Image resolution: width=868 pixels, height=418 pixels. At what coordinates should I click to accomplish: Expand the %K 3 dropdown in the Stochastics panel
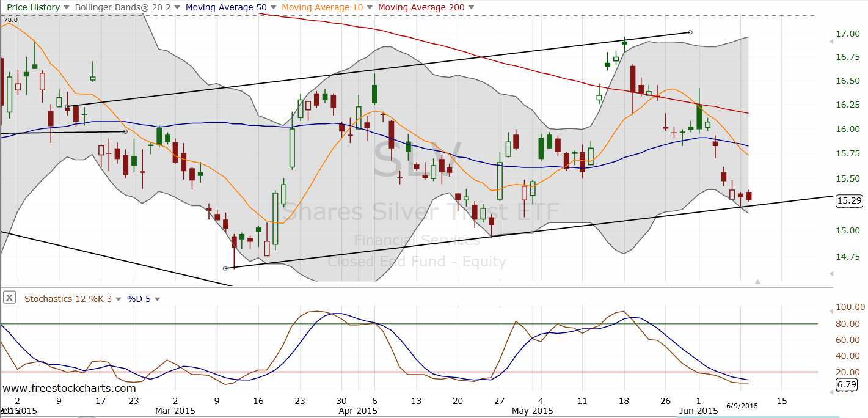[x=120, y=299]
